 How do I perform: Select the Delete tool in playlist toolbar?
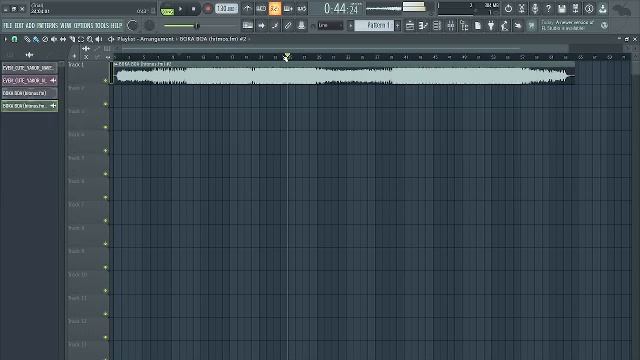click(x=45, y=39)
